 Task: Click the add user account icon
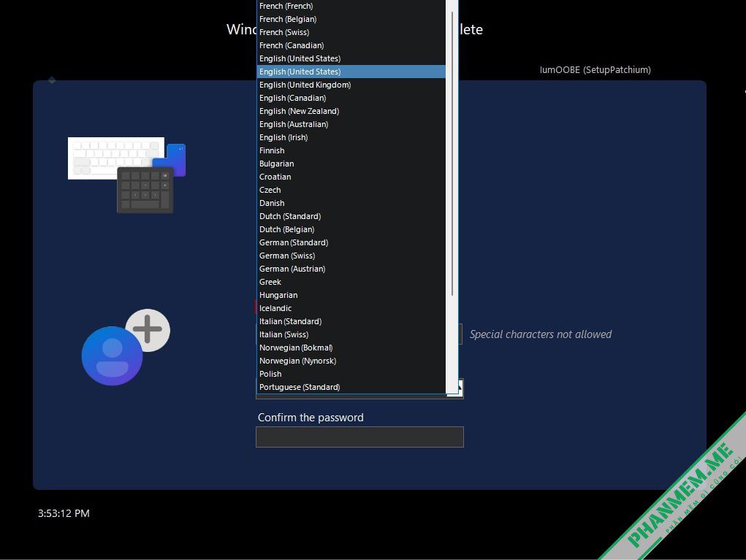[126, 348]
